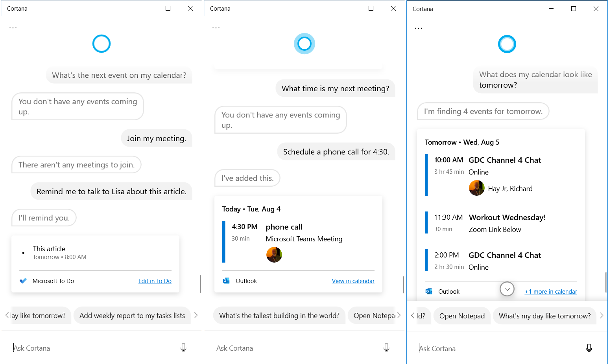
Task: Click the microphone icon to speak to Cortana
Action: [x=183, y=347]
